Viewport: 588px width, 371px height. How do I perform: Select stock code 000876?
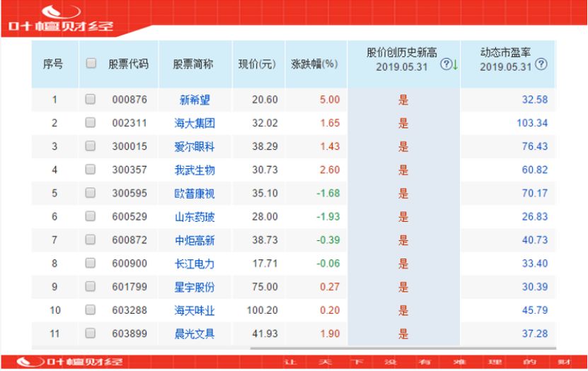tap(129, 100)
